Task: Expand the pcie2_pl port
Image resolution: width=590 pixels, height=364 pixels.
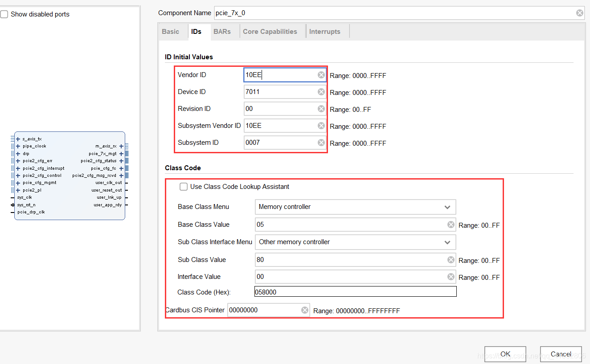Action: click(x=18, y=190)
